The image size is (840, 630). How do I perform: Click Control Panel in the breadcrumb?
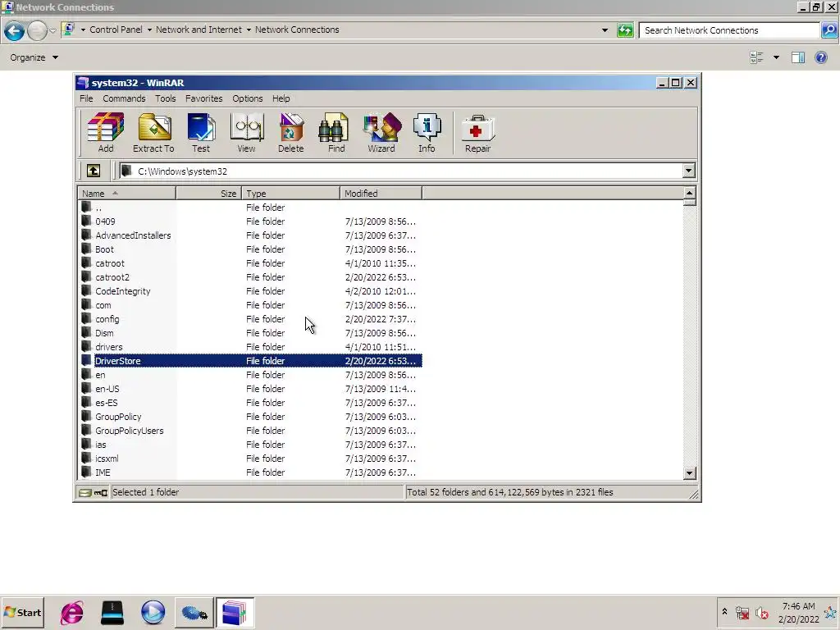(116, 30)
